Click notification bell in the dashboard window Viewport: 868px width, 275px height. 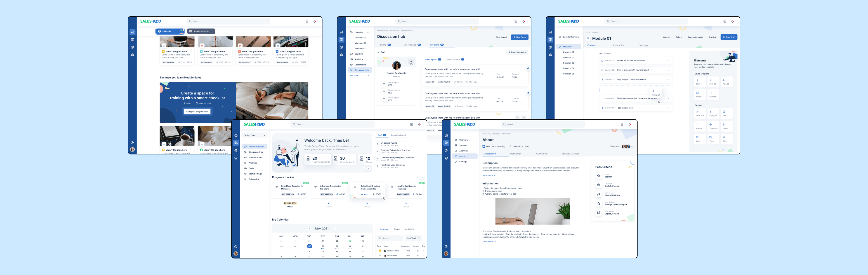[420, 124]
